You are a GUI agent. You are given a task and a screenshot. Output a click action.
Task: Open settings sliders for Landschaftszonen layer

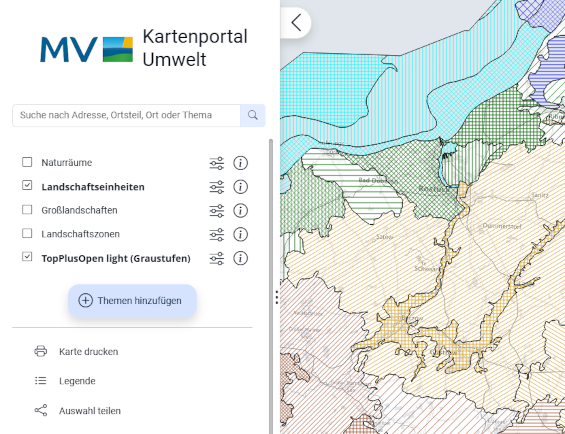(217, 234)
